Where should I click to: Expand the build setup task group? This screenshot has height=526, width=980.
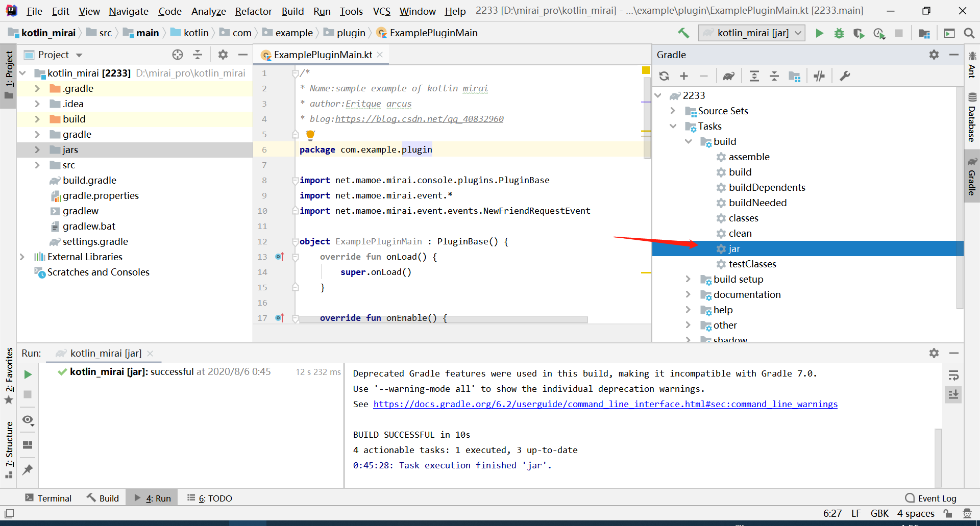[688, 279]
